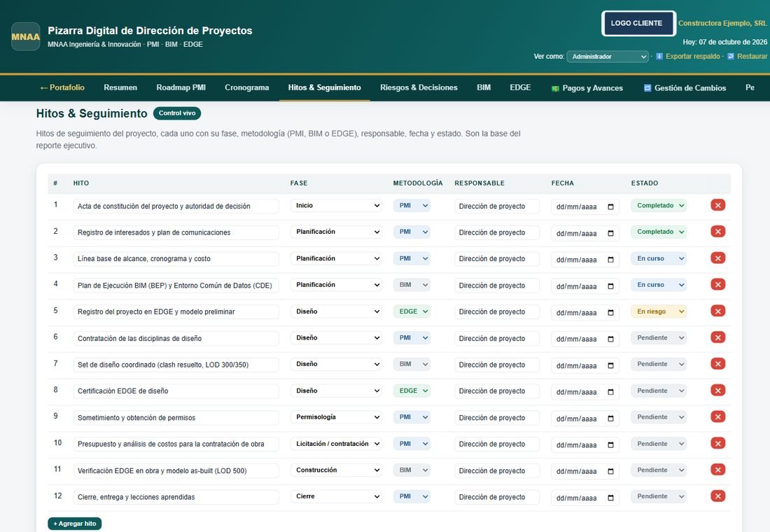Click the Fecha field of hito 8
This screenshot has width=770, height=532.
[x=584, y=391]
